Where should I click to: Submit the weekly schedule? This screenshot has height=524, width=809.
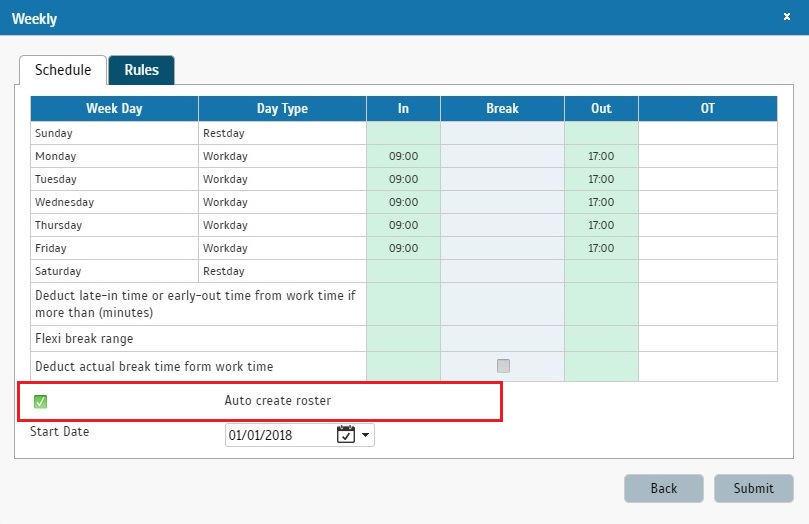point(753,488)
